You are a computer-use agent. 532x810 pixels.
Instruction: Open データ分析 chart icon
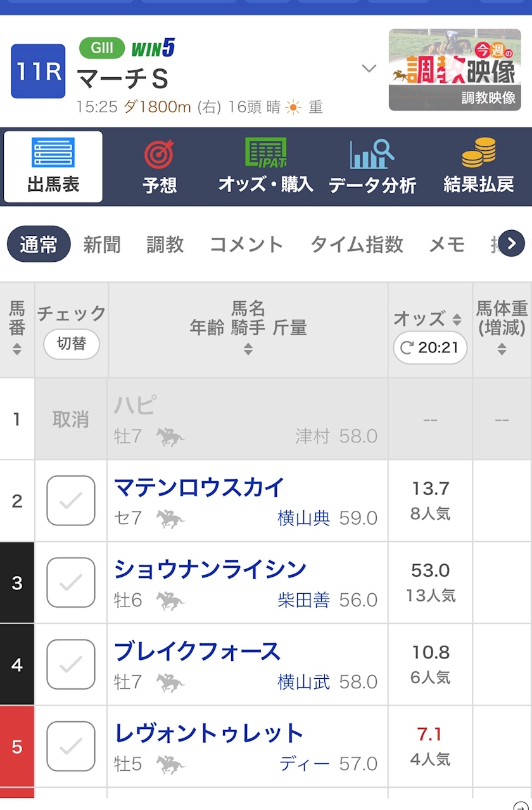[372, 154]
